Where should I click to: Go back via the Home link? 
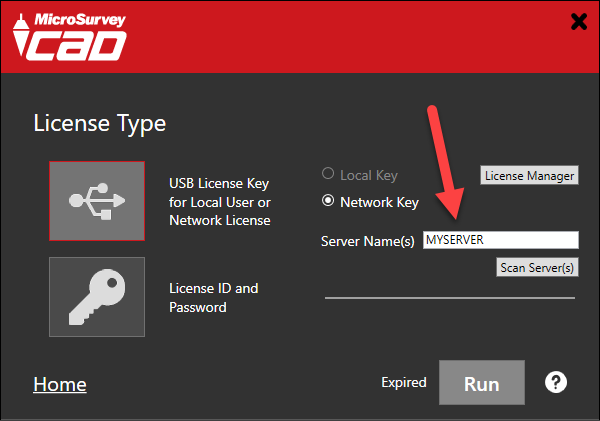pyautogui.click(x=60, y=384)
